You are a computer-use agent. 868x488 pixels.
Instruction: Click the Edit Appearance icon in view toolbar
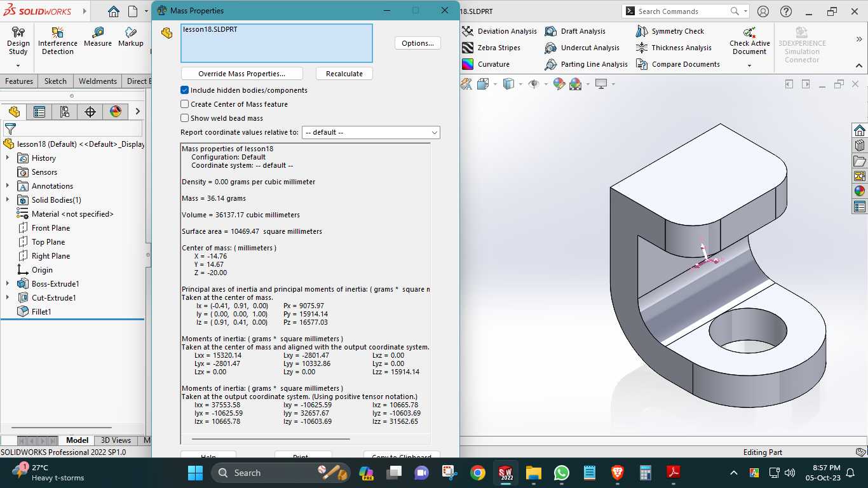[559, 84]
